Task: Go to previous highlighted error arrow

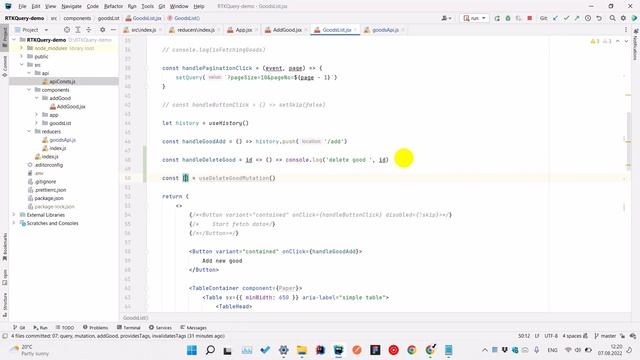Action: click(618, 41)
